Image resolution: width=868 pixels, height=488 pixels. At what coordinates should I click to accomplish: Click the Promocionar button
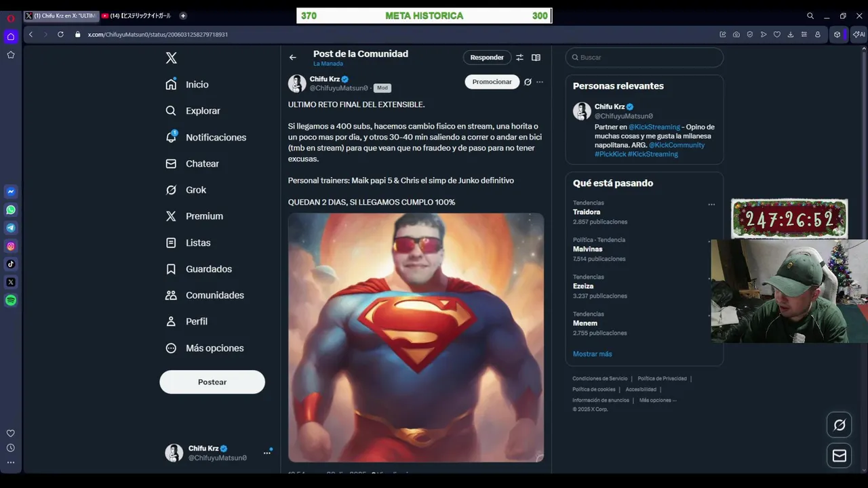tap(492, 82)
